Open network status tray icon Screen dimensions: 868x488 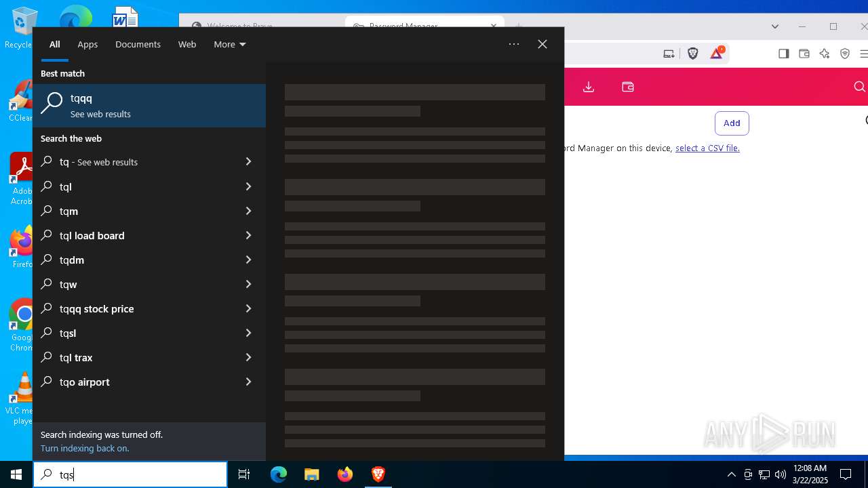[x=764, y=474]
